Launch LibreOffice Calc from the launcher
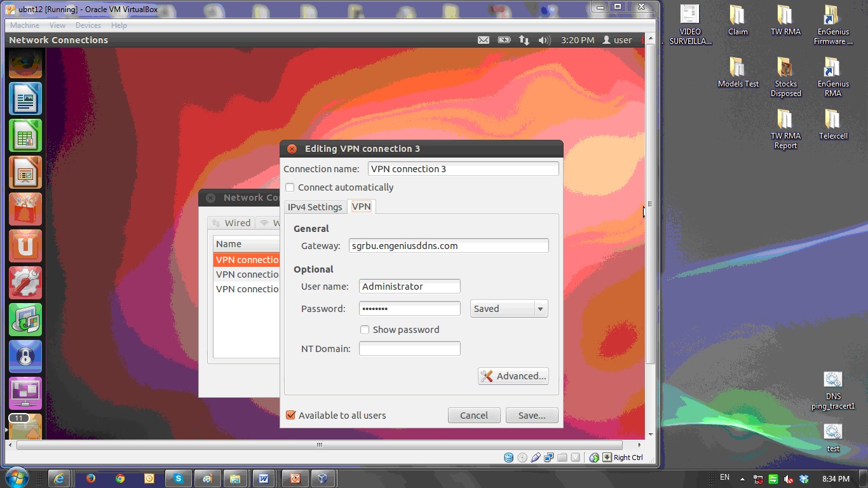This screenshot has width=868, height=488. point(25,135)
